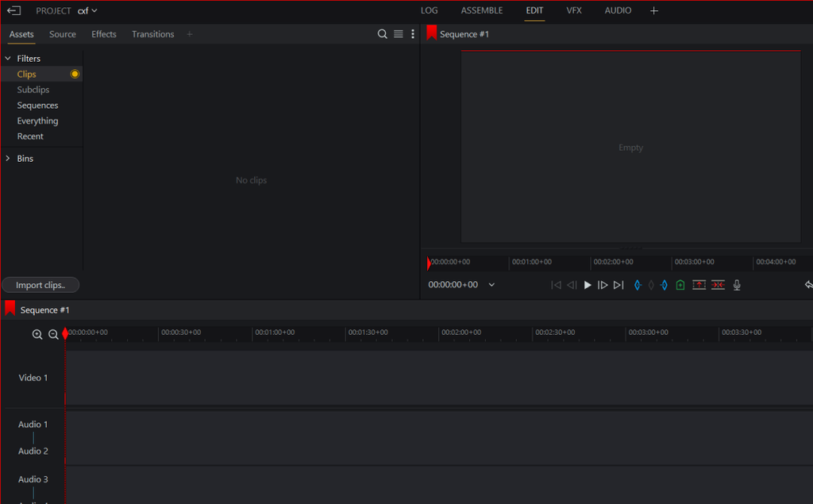Click the green add cue marker icon
This screenshot has height=504, width=813.
pos(680,285)
